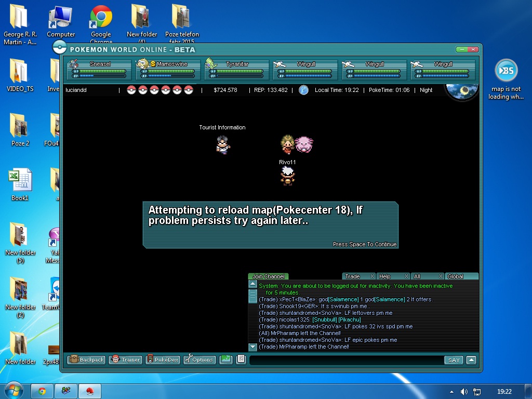Focus the chat message input field
This screenshot has height=399, width=532.
346,360
